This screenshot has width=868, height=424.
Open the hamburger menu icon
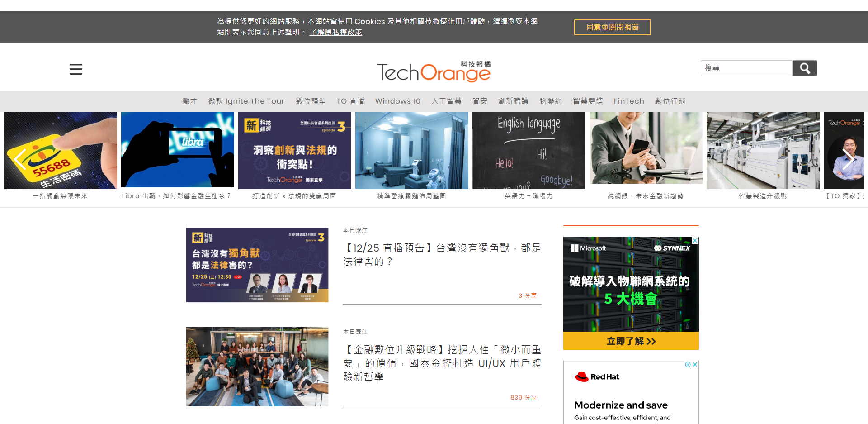pyautogui.click(x=75, y=69)
